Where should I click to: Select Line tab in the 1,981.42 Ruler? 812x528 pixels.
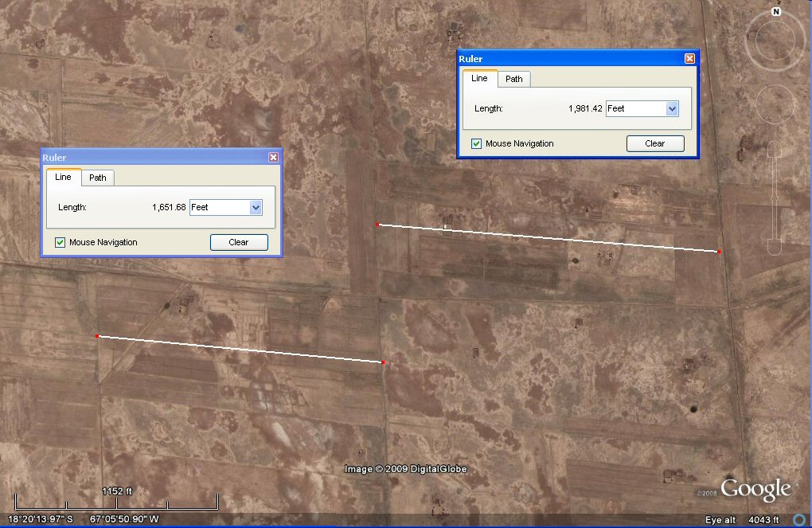[x=479, y=78]
